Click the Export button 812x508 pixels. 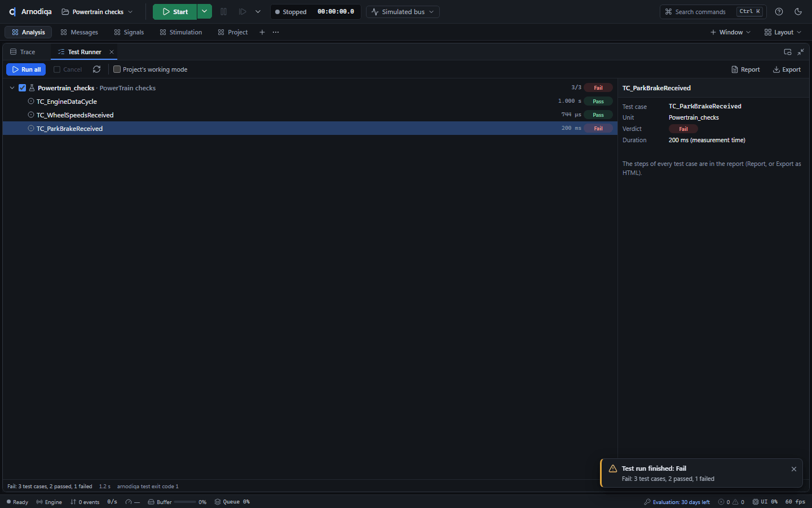point(787,69)
